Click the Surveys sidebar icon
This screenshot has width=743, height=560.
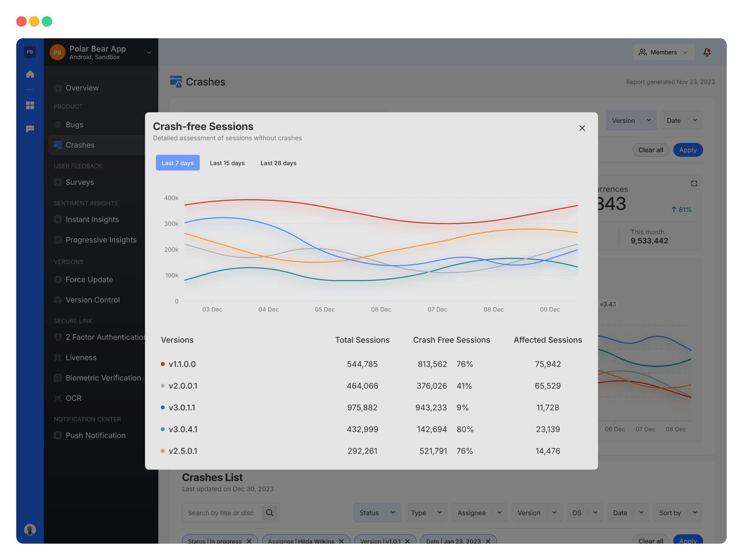coord(58,182)
